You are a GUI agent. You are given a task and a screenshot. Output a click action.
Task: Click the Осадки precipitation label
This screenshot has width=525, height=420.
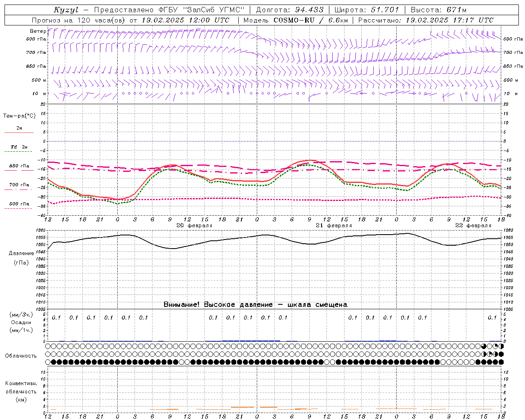[x=21, y=322]
